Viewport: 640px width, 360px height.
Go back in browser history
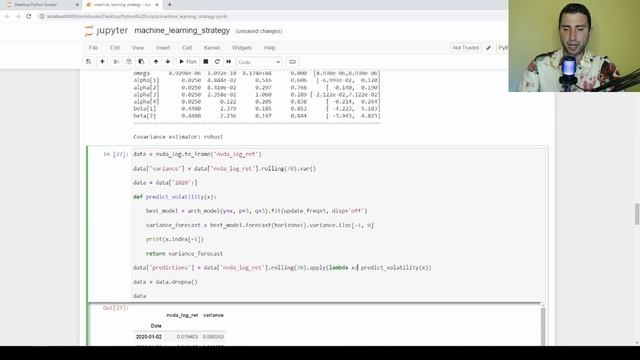(7, 16)
